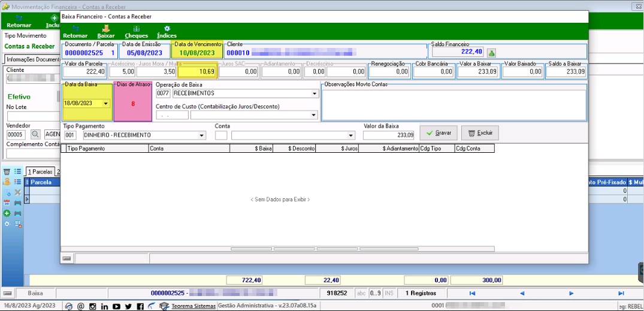
Task: Click the green money icon beside Saldo Financeiro
Action: (491, 52)
